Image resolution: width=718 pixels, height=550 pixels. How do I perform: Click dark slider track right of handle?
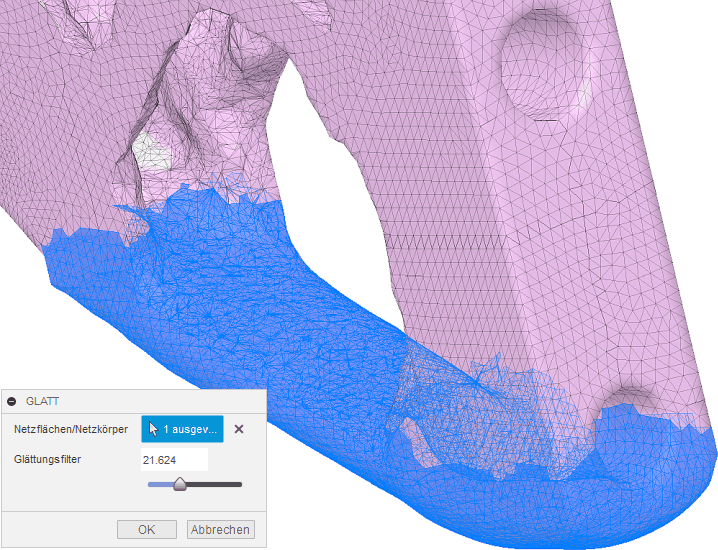215,485
